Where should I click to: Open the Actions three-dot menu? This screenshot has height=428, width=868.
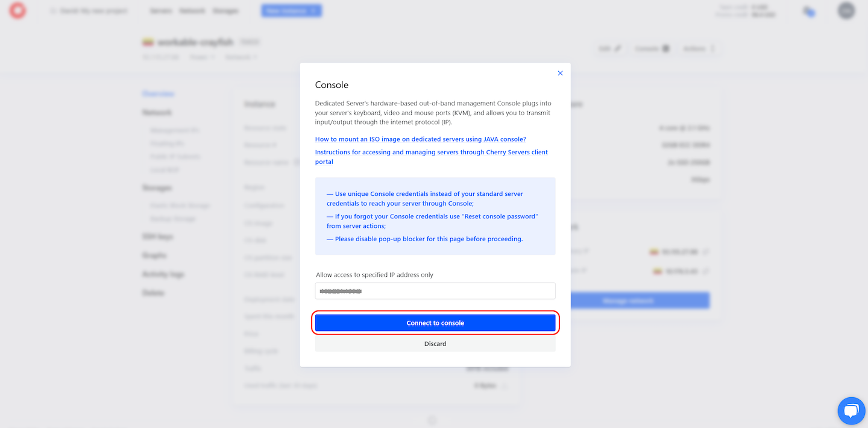[x=713, y=49]
